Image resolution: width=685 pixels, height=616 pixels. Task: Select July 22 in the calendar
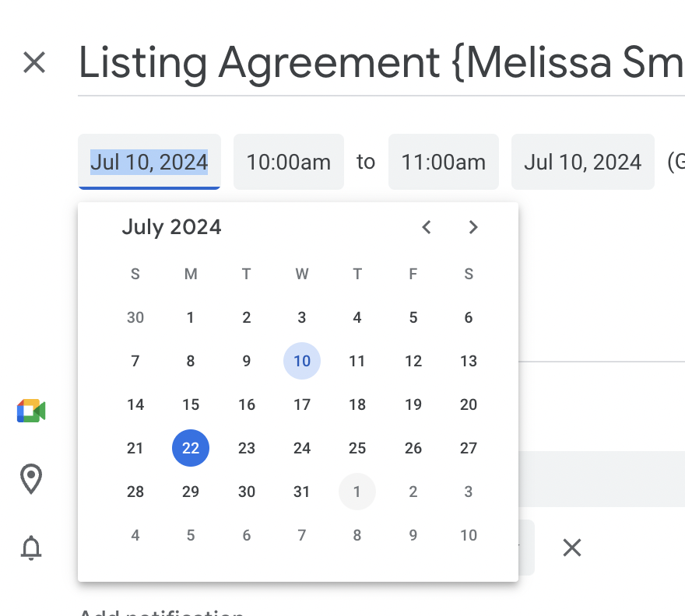pos(191,448)
